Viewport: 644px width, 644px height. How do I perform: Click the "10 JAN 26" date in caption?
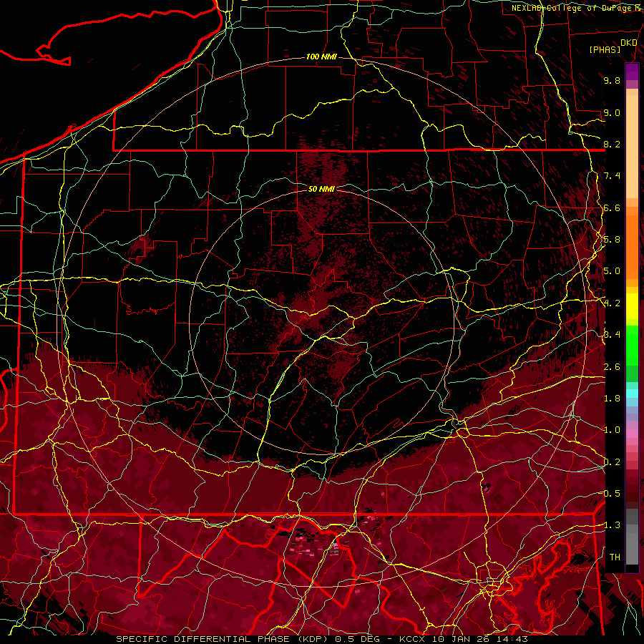[462, 639]
